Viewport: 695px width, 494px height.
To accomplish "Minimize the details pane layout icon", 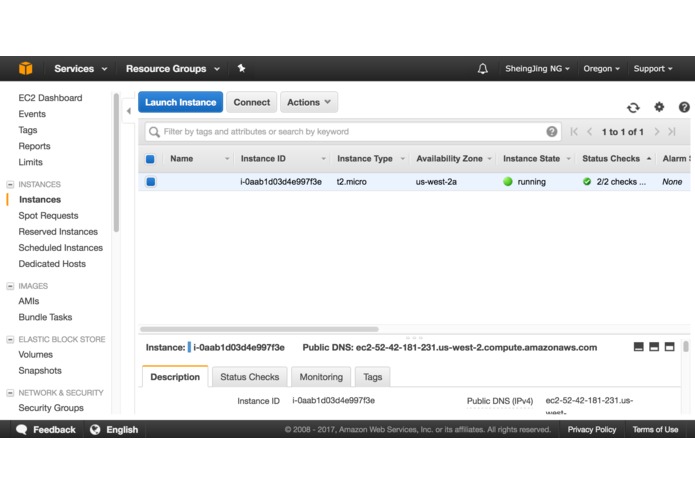I will click(x=638, y=347).
